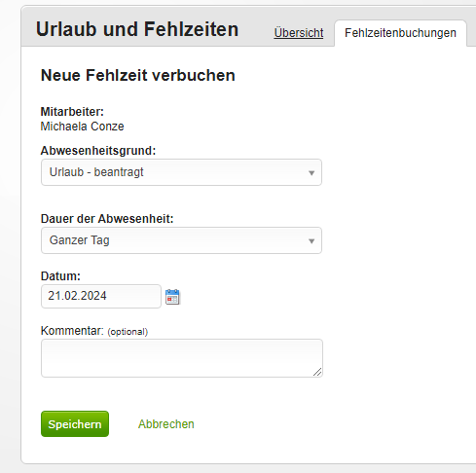
Task: Click the arrow of the Dauer der Abwesenheit combo box
Action: [x=311, y=241]
